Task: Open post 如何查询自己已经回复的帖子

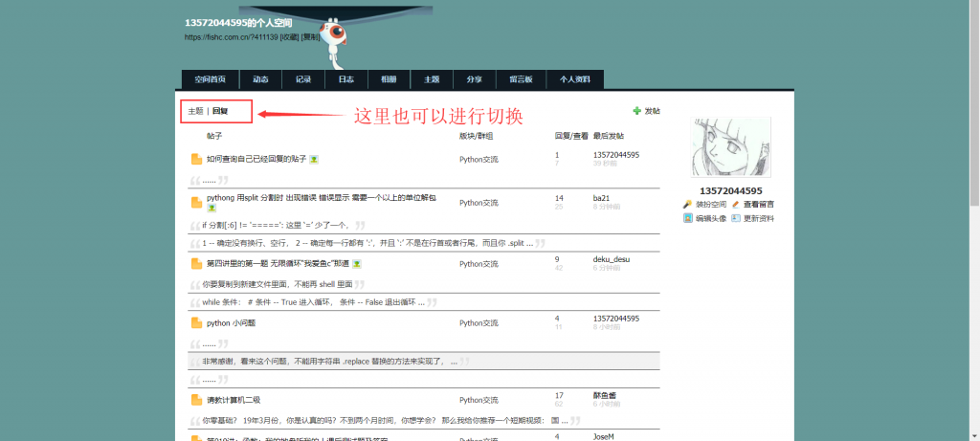Action: (x=256, y=160)
